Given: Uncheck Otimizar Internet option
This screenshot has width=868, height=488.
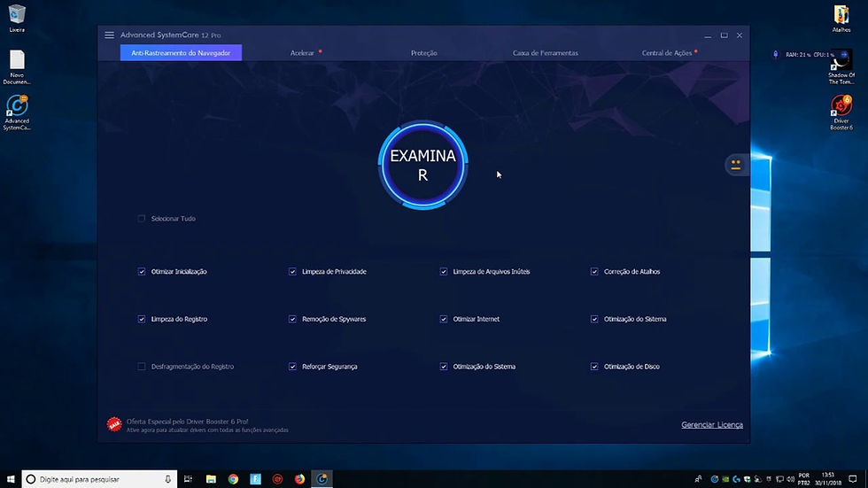Looking at the screenshot, I should pyautogui.click(x=444, y=319).
